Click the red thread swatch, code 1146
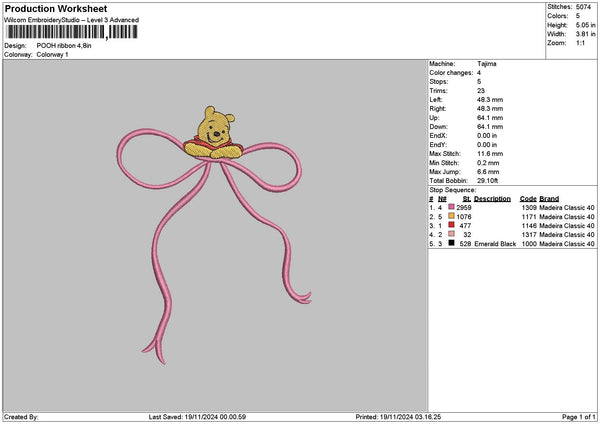Image resolution: width=600 pixels, height=424 pixels. [452, 225]
